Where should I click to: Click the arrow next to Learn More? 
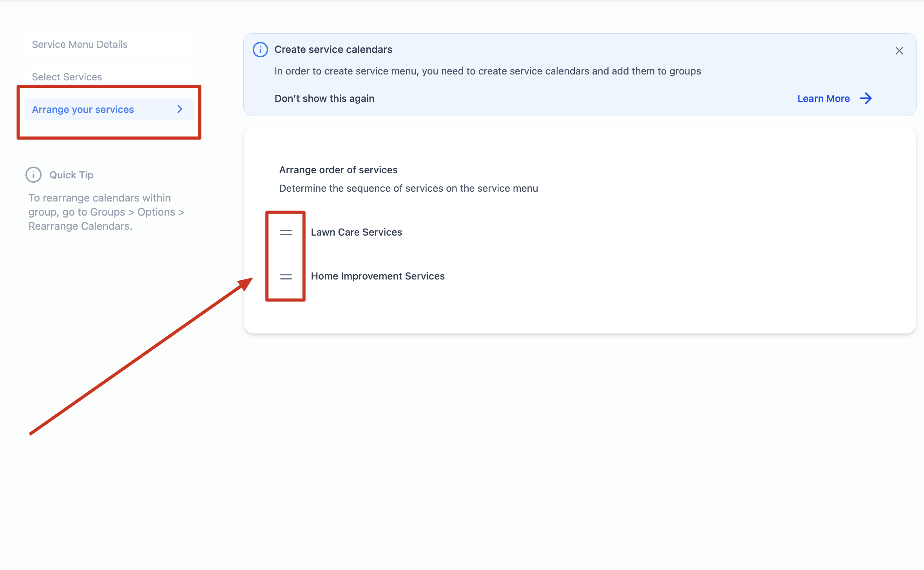[x=866, y=98]
